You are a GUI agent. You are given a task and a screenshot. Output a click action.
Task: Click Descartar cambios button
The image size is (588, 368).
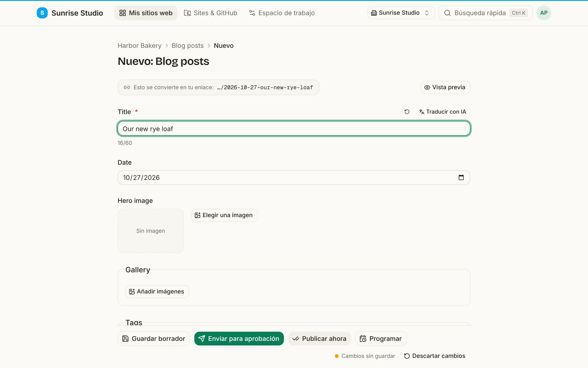click(435, 356)
